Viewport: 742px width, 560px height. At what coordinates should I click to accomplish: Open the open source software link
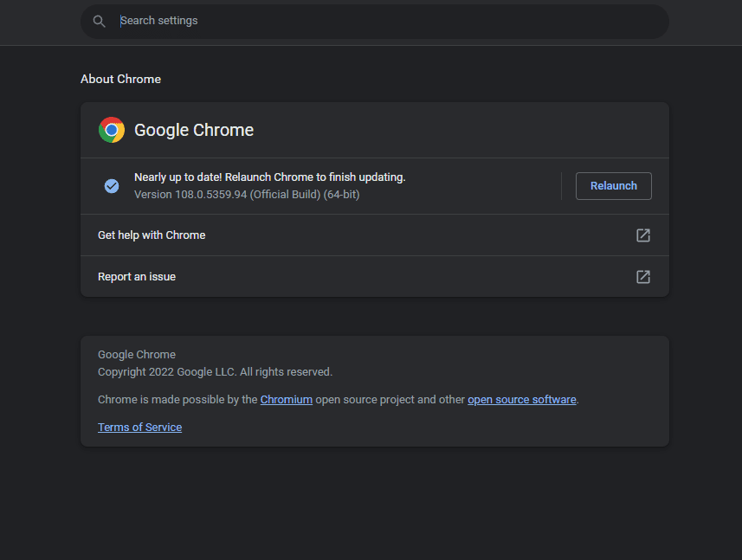click(x=522, y=400)
